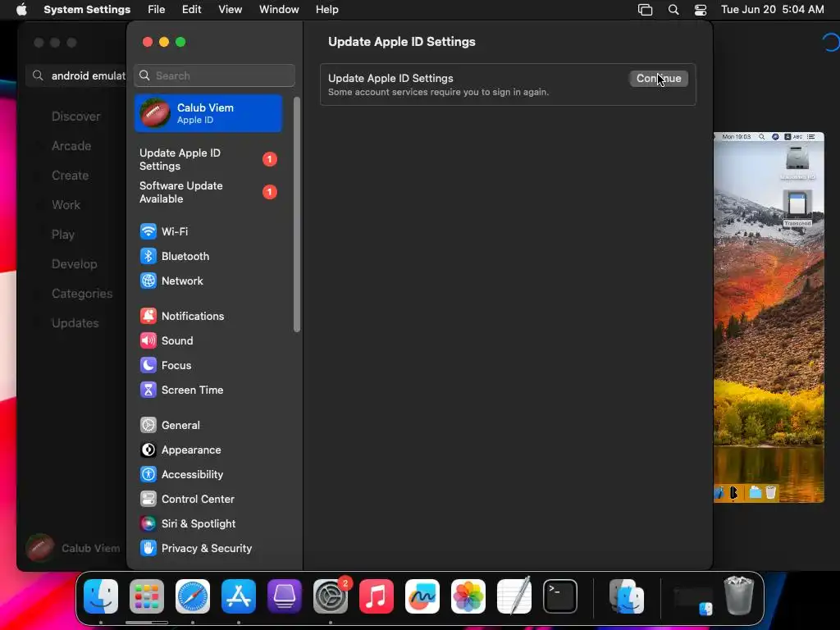Image resolution: width=840 pixels, height=630 pixels.
Task: Open General gear icon
Action: click(x=148, y=426)
